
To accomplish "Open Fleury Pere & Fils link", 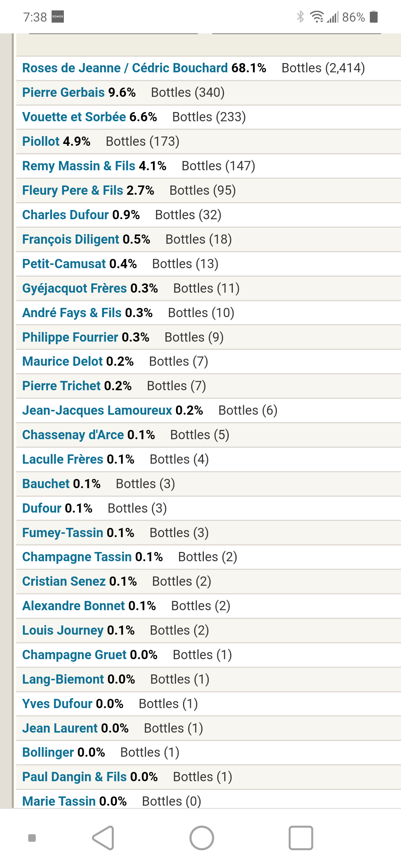I will tap(72, 190).
